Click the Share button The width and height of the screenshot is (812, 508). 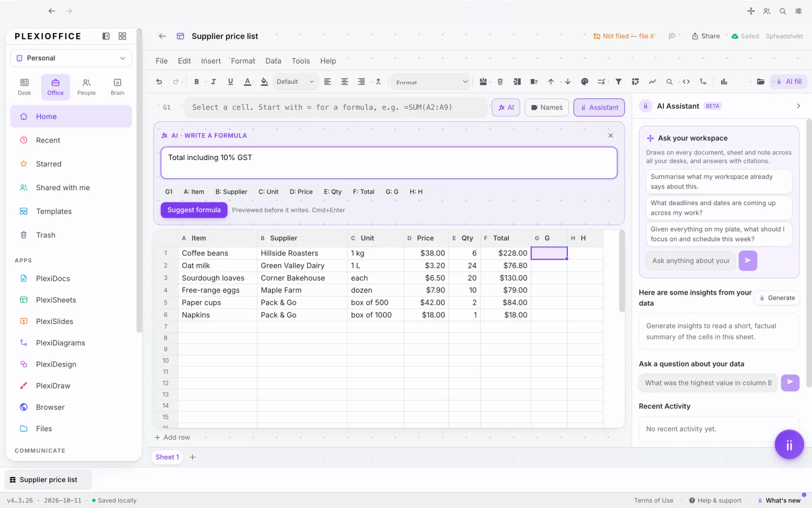point(706,36)
